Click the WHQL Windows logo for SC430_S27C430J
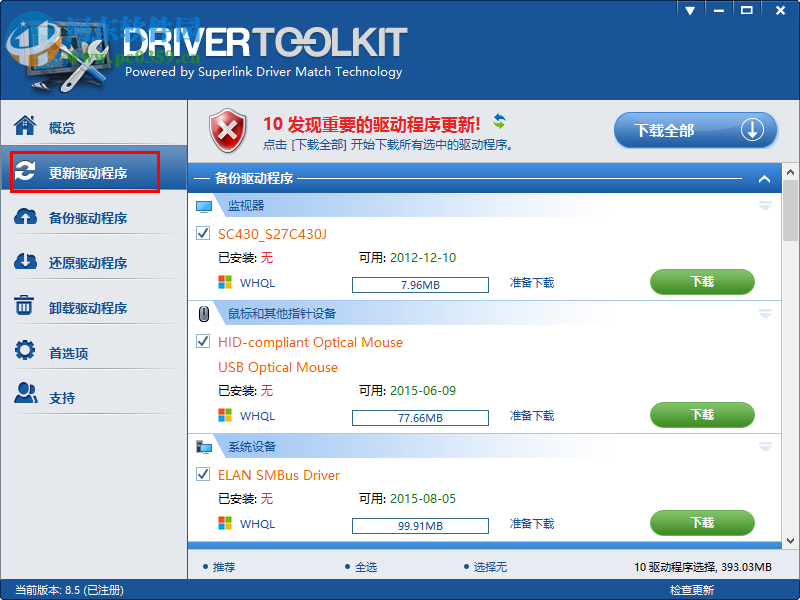Screen dimensions: 800x600 [225, 283]
